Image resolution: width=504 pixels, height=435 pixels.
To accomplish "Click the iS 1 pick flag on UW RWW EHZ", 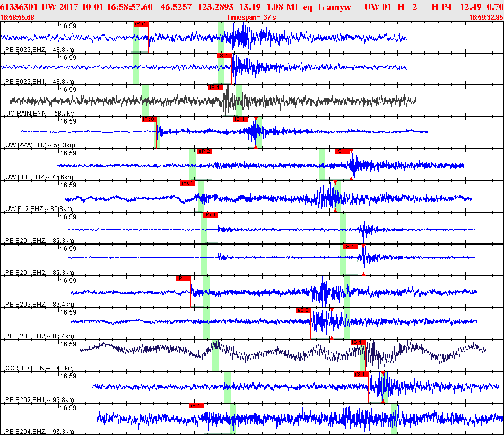I will [241, 119].
